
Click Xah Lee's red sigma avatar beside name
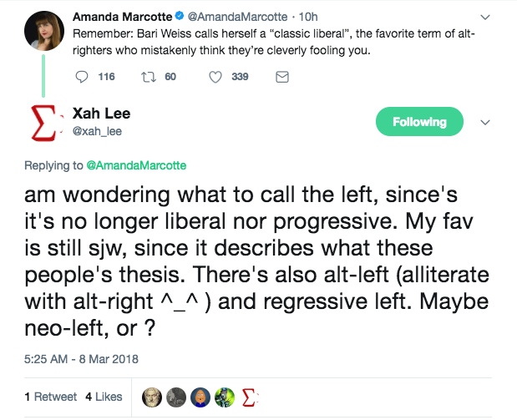[x=43, y=123]
